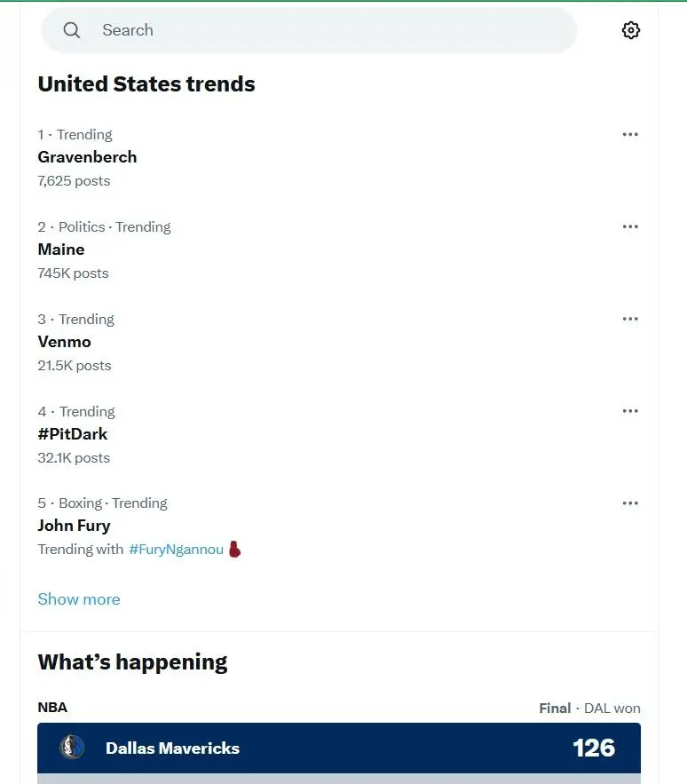Click the #FuryNgannou hashtag link
The image size is (687, 784).
(x=176, y=550)
